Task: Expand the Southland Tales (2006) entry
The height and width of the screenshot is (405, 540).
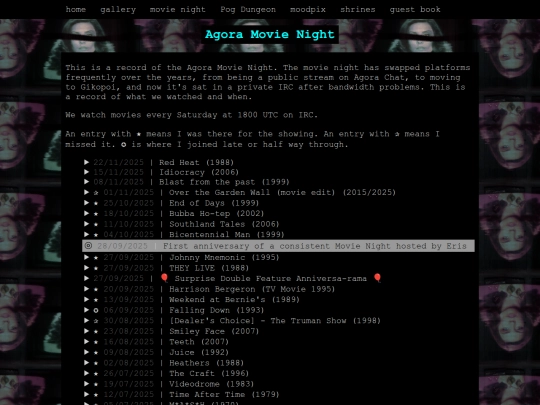Action: (x=87, y=224)
